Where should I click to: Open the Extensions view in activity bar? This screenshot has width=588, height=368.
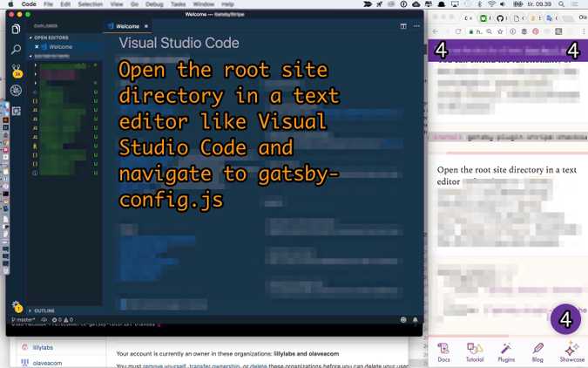(x=16, y=111)
